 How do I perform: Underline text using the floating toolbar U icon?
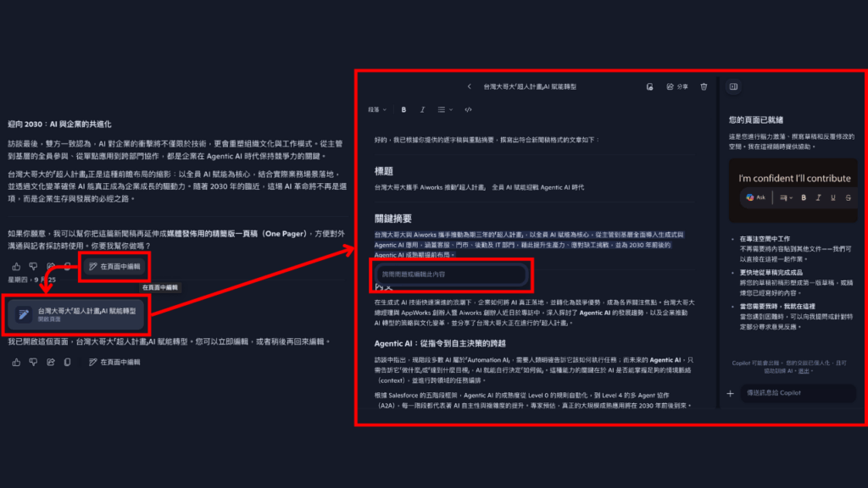[833, 197]
